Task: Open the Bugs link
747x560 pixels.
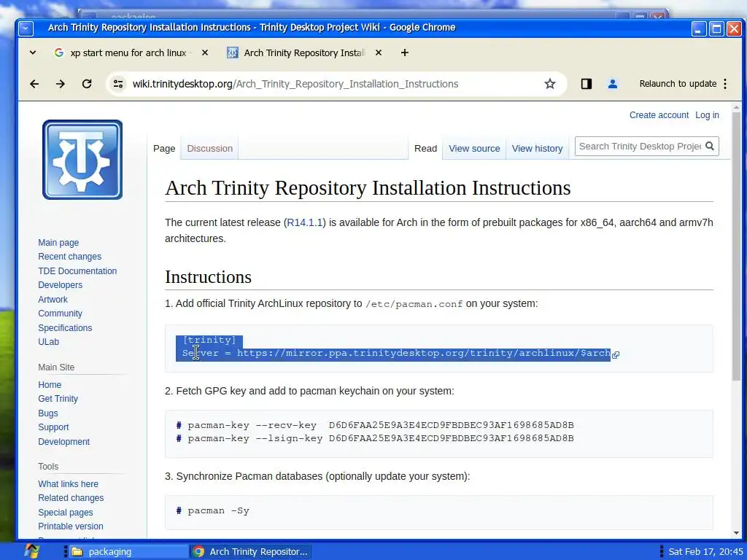Action: point(47,413)
